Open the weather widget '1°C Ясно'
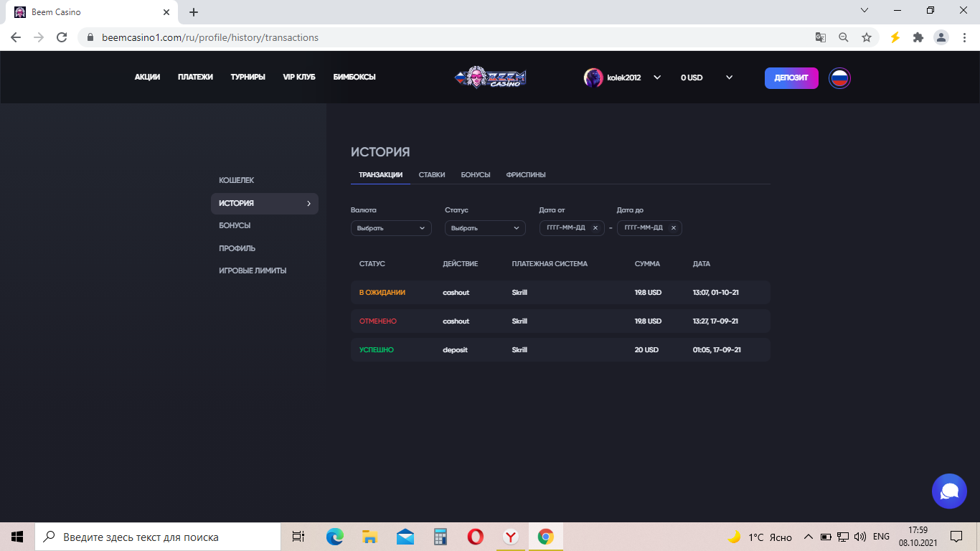The height and width of the screenshot is (551, 980). pyautogui.click(x=760, y=537)
